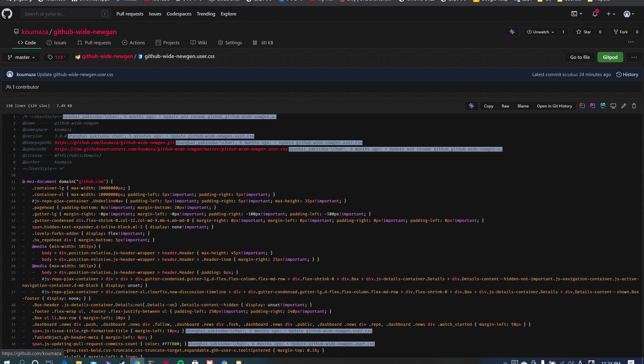Click the 60 KB repo size item

coord(263,43)
